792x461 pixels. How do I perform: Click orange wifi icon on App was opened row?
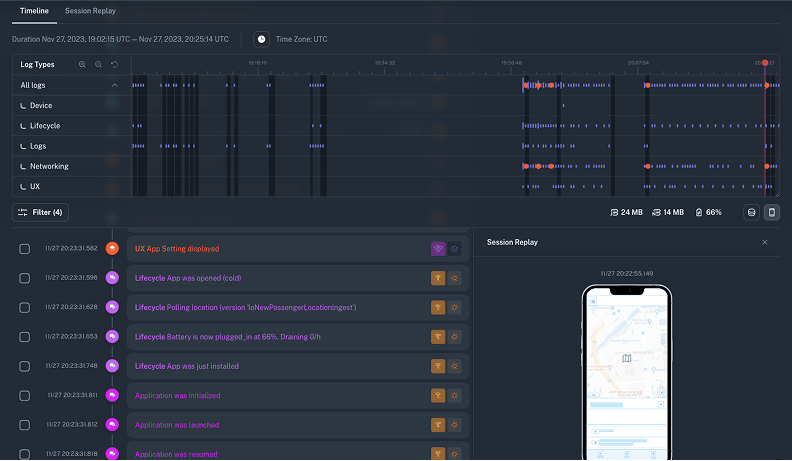point(438,278)
